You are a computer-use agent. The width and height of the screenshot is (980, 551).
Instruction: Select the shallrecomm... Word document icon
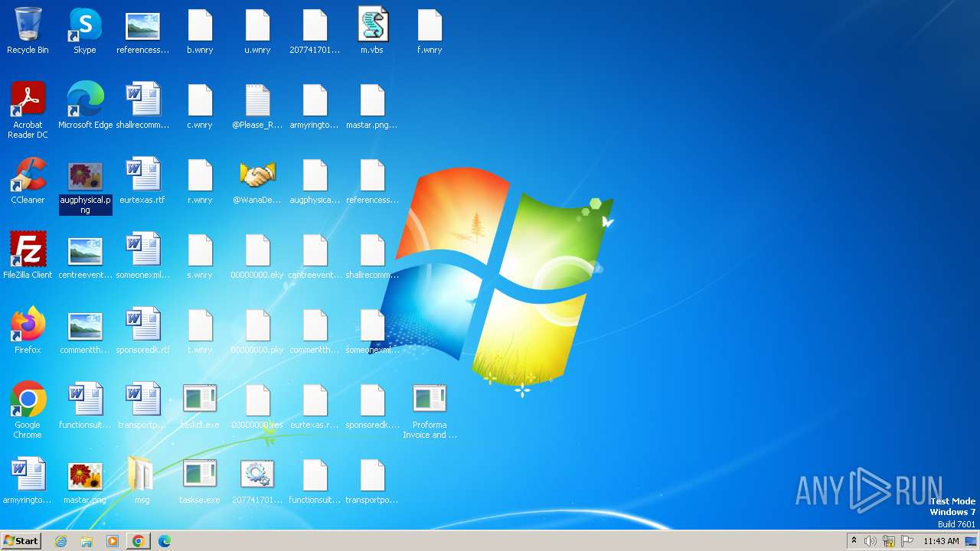coord(142,106)
